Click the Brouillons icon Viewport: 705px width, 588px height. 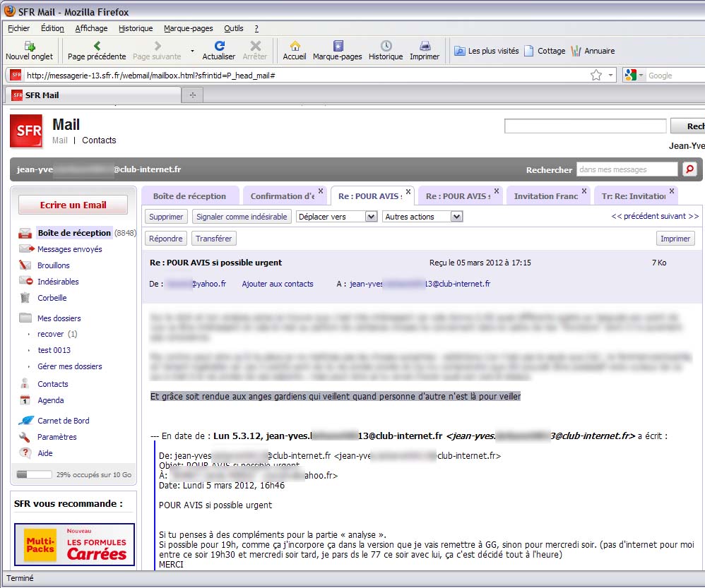point(25,265)
